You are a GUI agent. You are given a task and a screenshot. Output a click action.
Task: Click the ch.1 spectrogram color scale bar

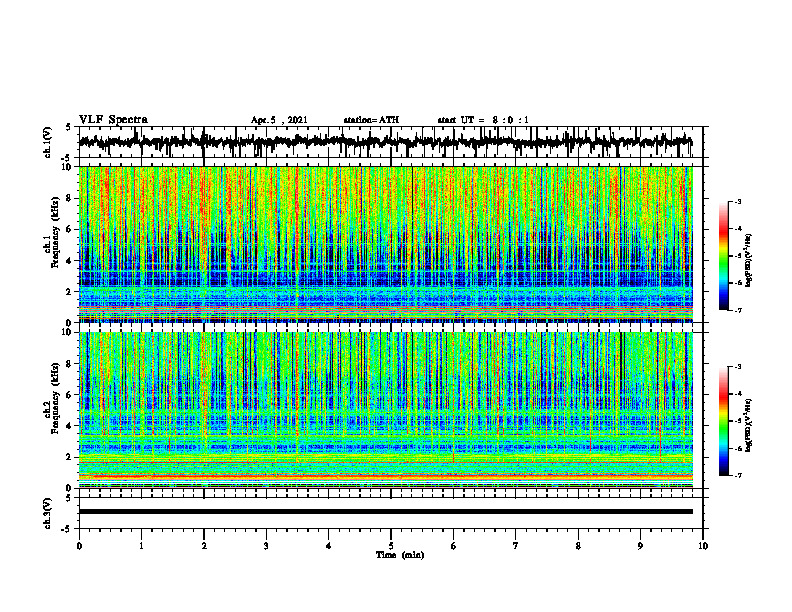coord(724,256)
